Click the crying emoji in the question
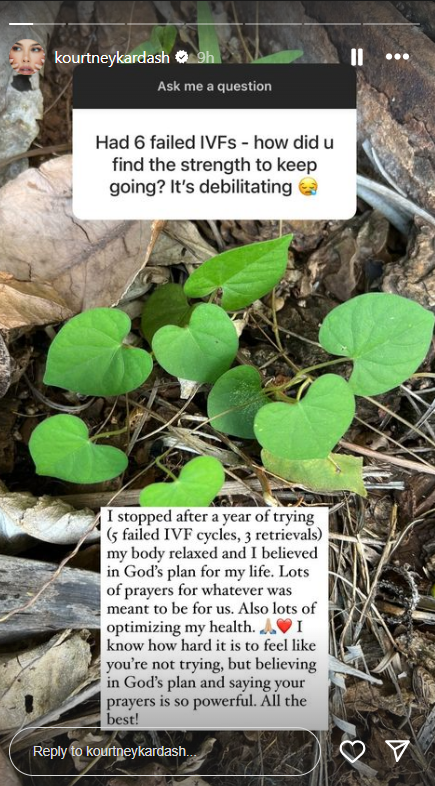This screenshot has width=435, height=786. click(x=308, y=187)
